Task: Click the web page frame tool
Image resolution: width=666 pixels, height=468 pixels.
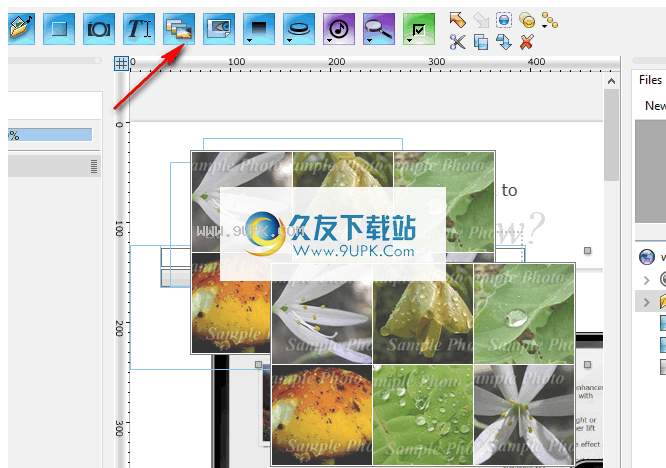Action: pyautogui.click(x=219, y=28)
